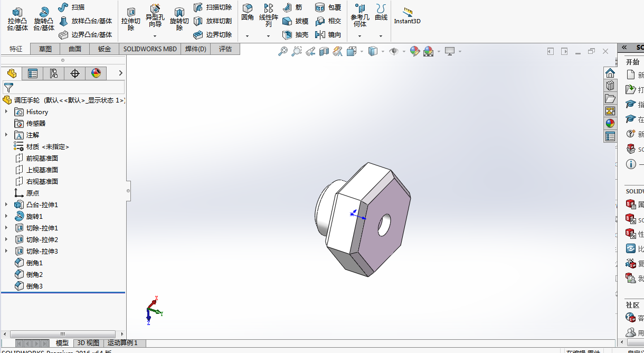Switch to the 评估 evaluate tab
The image size is (644, 353).
(225, 49)
